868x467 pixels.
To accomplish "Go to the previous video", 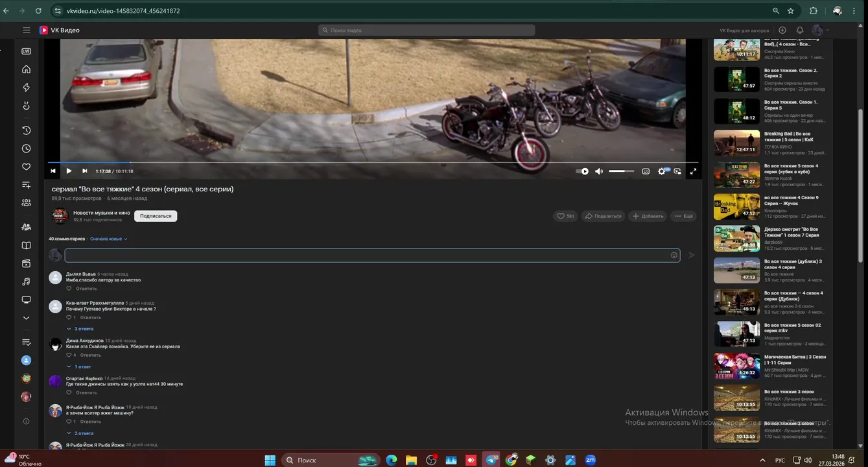I will pos(53,171).
